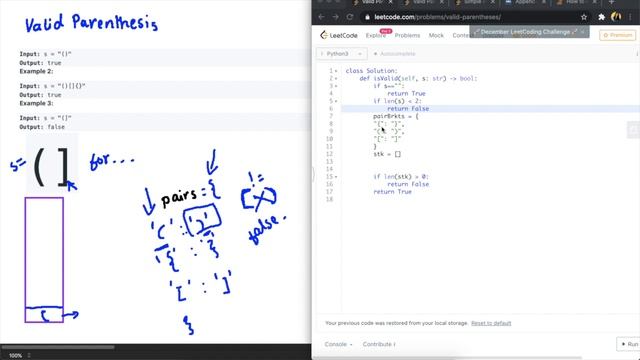The width and height of the screenshot is (640, 360).
Task: Click the whiteboard horizontal scrollbar
Action: (58, 347)
